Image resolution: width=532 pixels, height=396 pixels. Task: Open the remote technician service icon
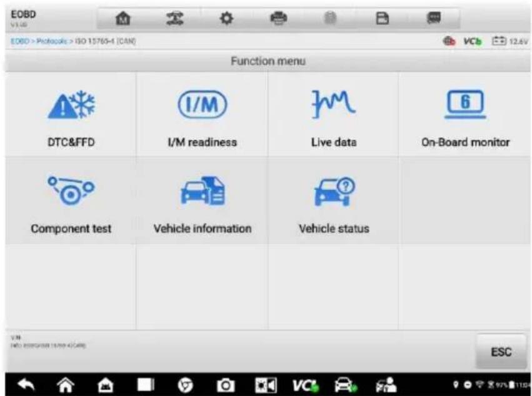386,385
